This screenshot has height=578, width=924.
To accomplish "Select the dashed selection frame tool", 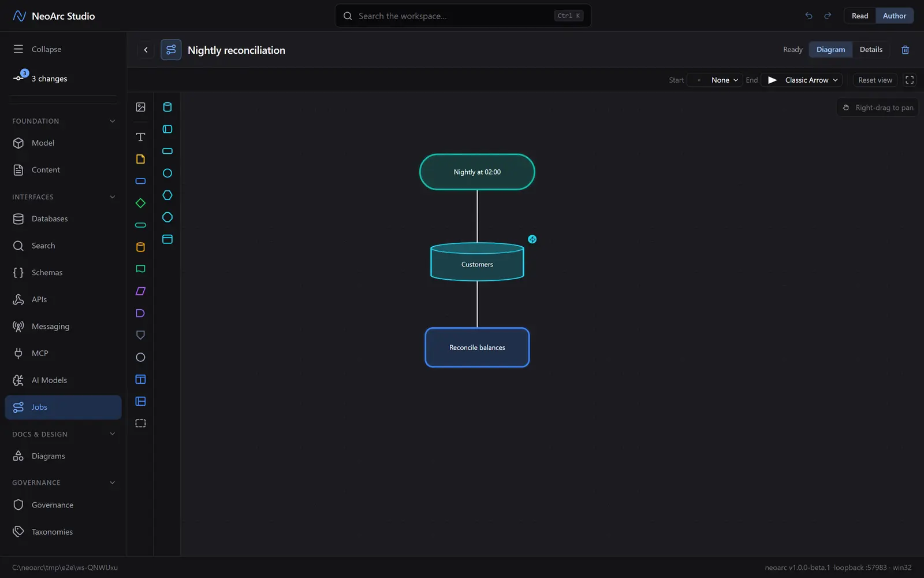I will 140,423.
